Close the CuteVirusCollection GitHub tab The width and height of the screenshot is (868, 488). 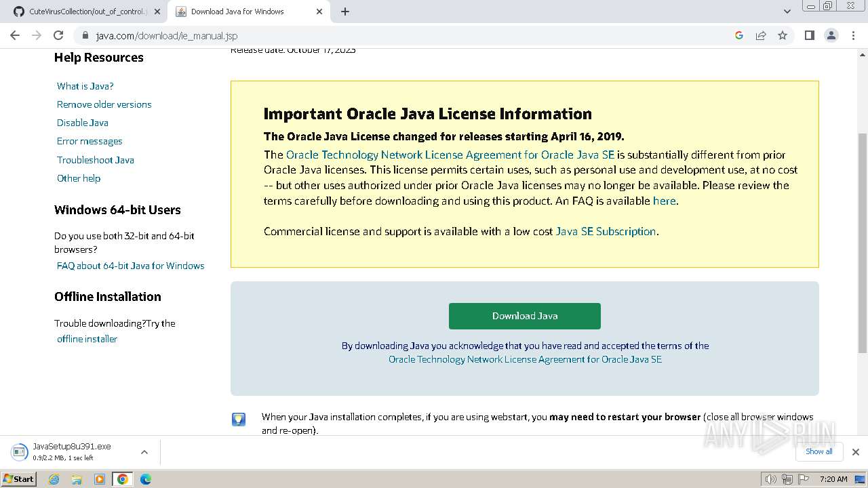click(157, 12)
